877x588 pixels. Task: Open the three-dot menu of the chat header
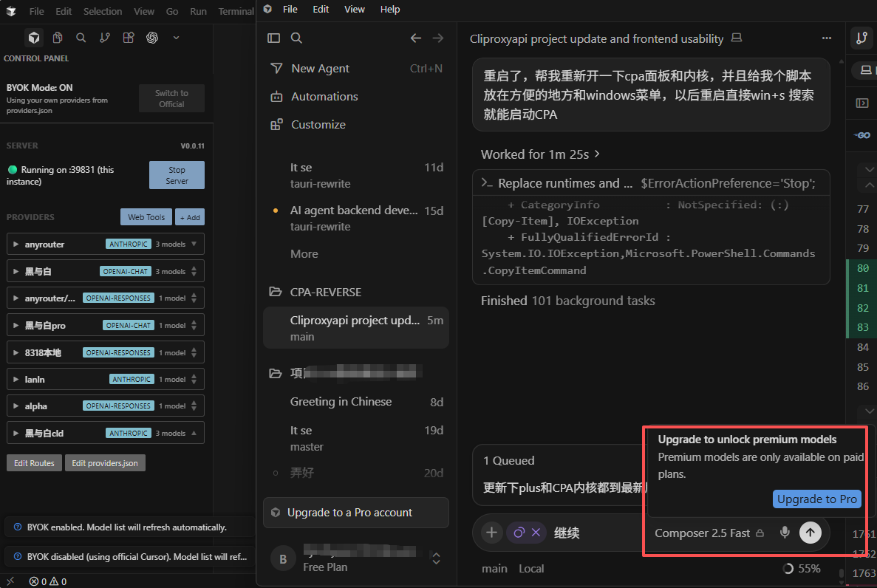coord(826,38)
